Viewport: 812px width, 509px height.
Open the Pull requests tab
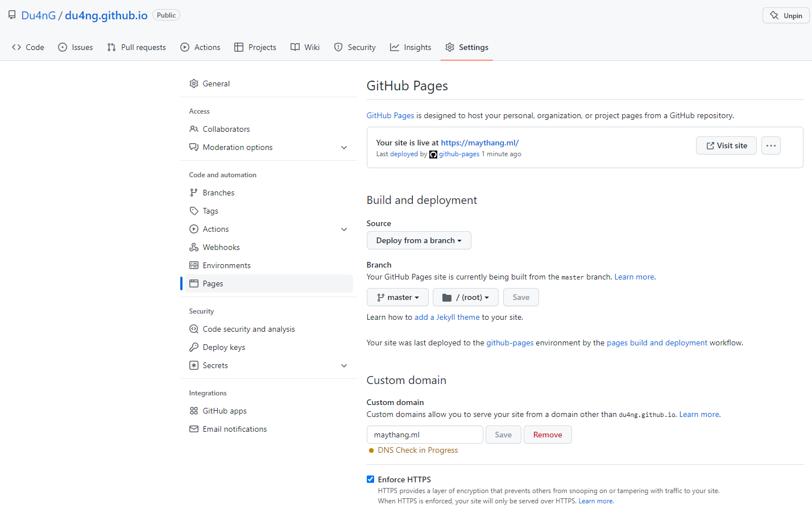pos(136,47)
